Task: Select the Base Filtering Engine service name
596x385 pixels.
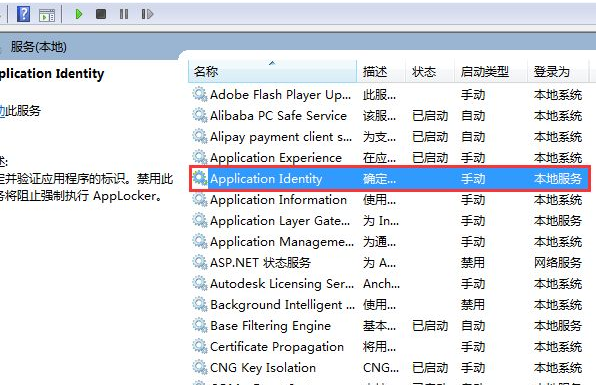Action: click(x=270, y=326)
